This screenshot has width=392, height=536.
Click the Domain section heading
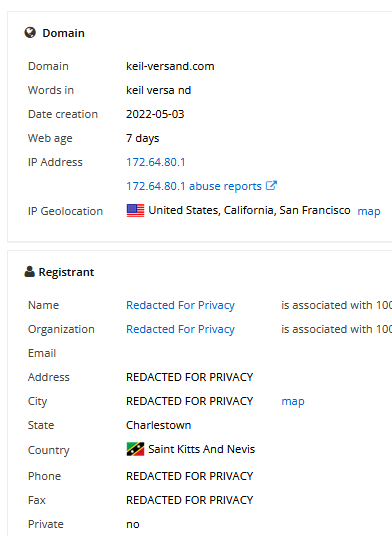64,33
